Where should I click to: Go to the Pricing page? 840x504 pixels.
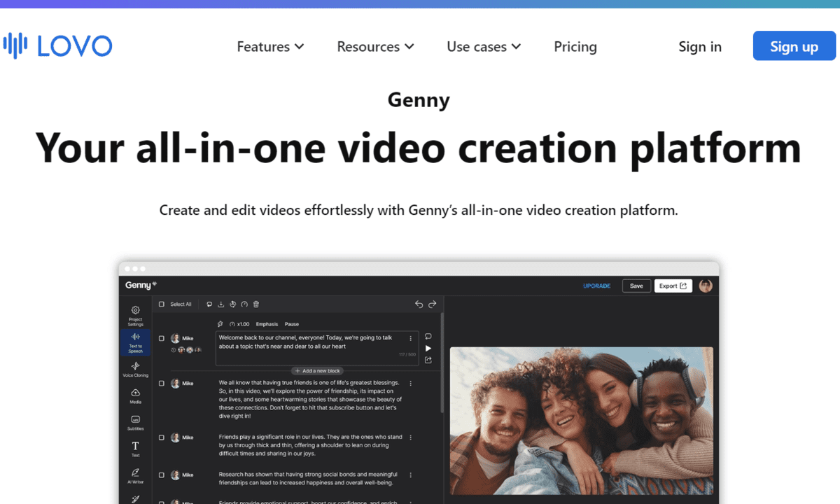(575, 47)
